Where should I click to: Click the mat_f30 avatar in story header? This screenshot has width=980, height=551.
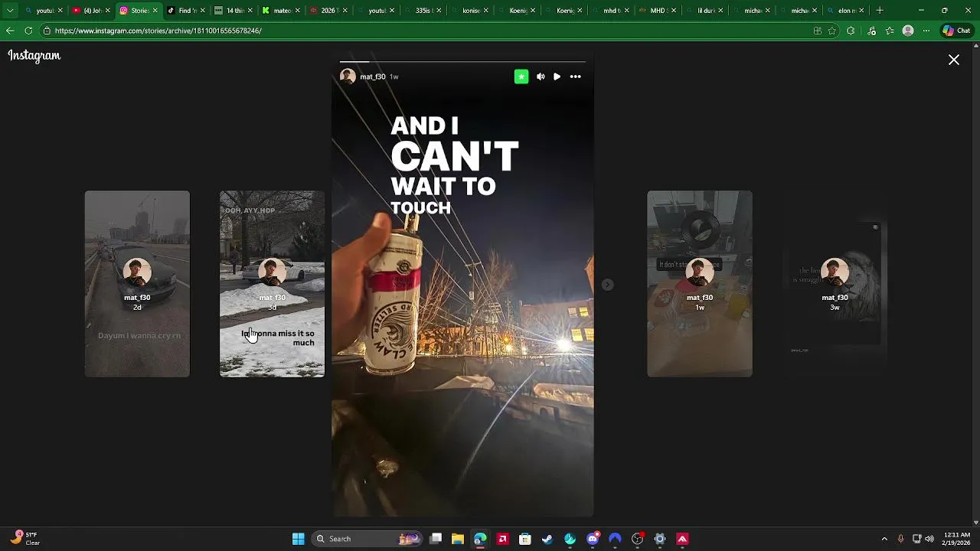(348, 77)
